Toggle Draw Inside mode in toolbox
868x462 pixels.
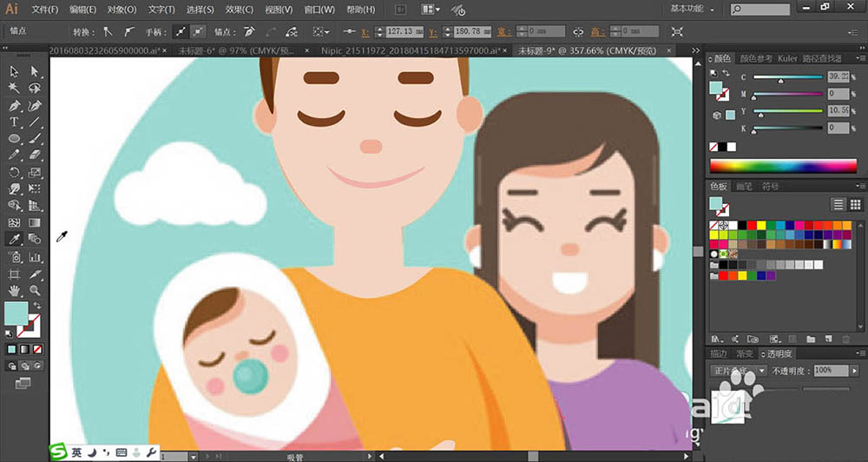pyautogui.click(x=37, y=366)
